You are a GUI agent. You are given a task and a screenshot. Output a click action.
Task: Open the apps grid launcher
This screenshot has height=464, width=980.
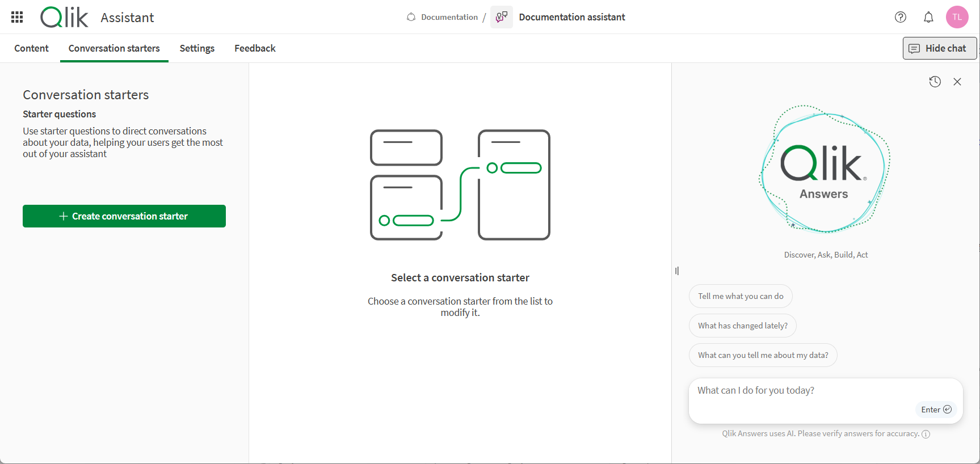(17, 17)
